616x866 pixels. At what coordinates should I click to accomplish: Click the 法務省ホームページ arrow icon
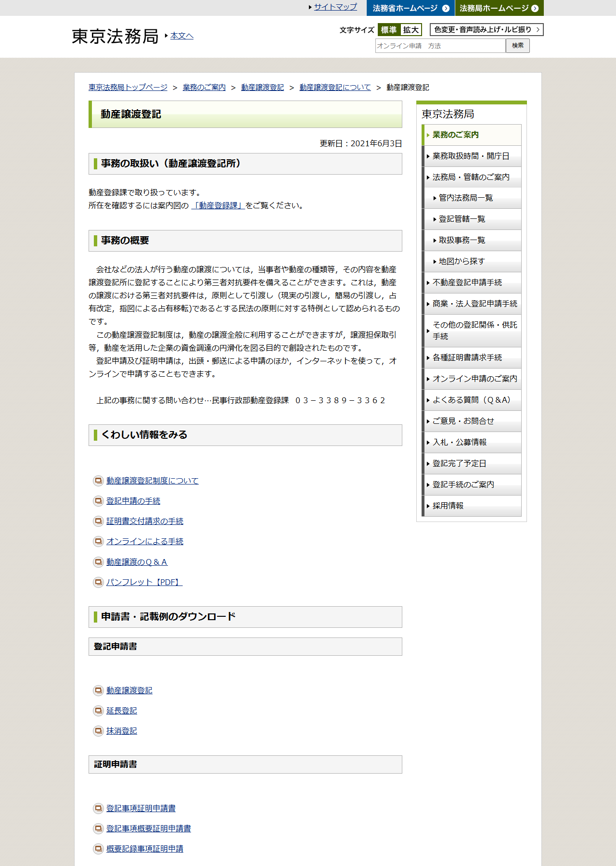446,8
